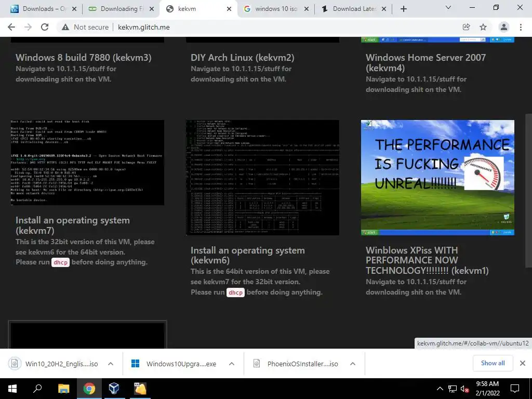The width and height of the screenshot is (532, 399).
Task: Expand options for PhoenixOSInstaller iso download
Action: [x=353, y=364]
